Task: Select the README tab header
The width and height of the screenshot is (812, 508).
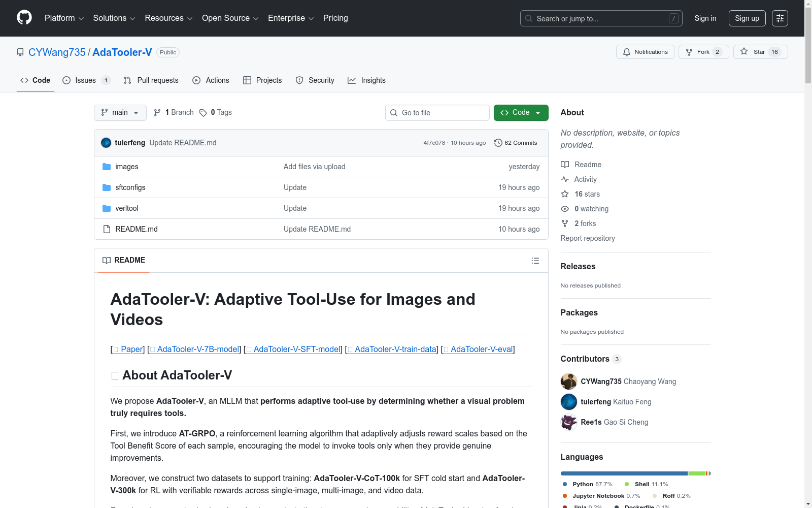Action: pos(124,260)
